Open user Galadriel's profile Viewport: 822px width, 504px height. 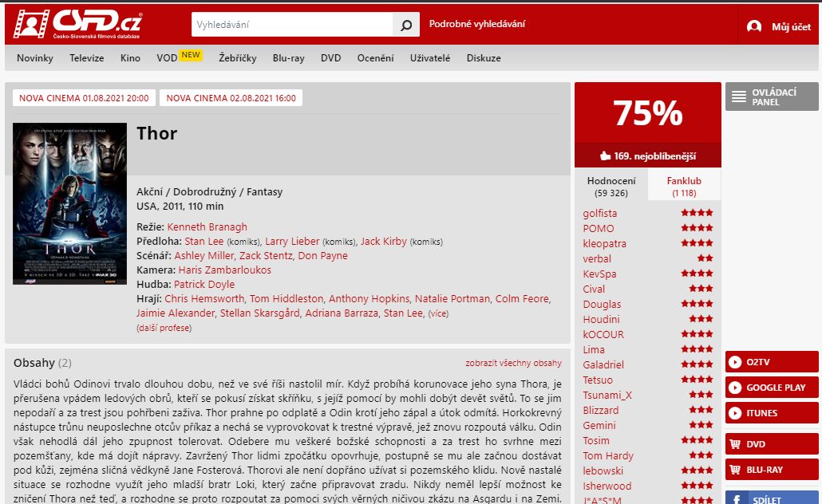pos(603,364)
